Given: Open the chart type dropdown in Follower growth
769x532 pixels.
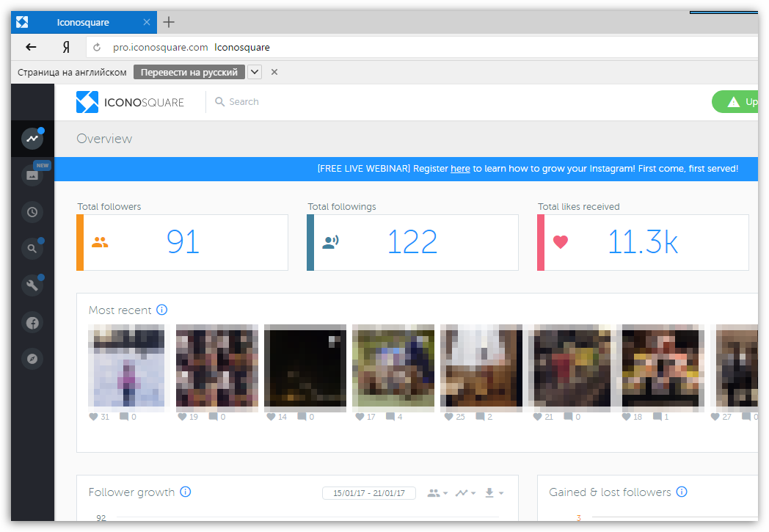Looking at the screenshot, I should pyautogui.click(x=464, y=493).
